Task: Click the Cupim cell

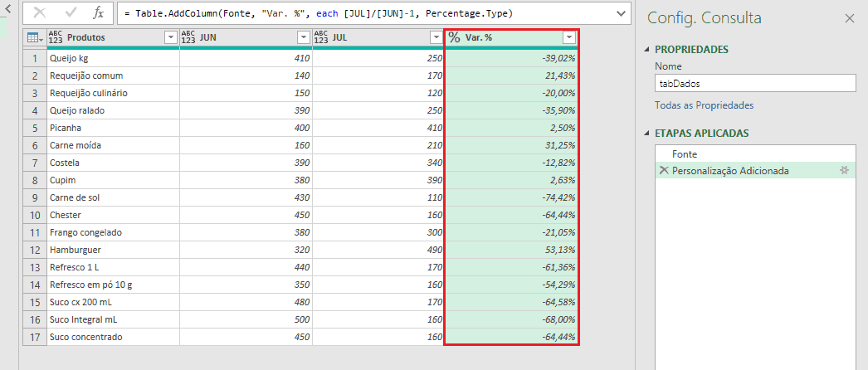Action: tap(114, 180)
